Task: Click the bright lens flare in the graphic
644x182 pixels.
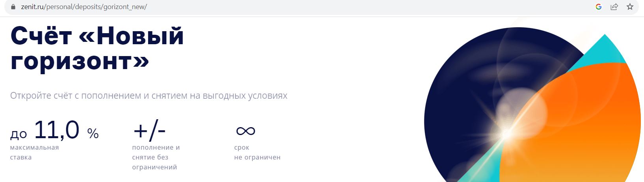Action: pyautogui.click(x=506, y=133)
